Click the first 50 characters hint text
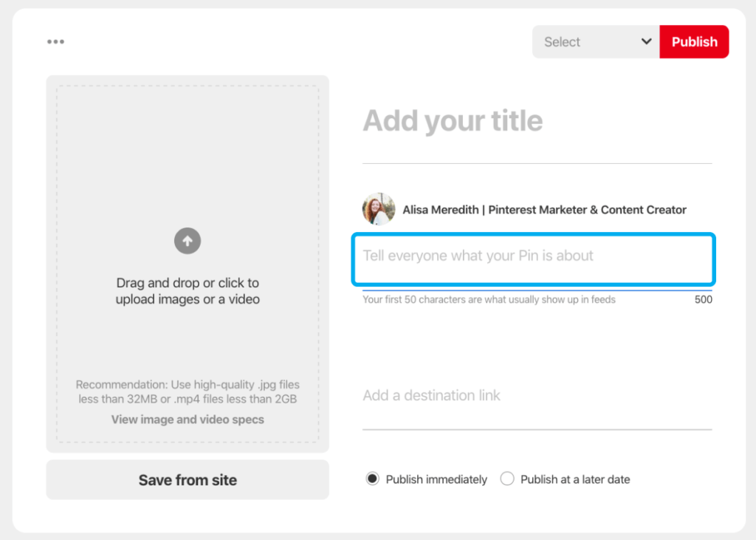 489,300
